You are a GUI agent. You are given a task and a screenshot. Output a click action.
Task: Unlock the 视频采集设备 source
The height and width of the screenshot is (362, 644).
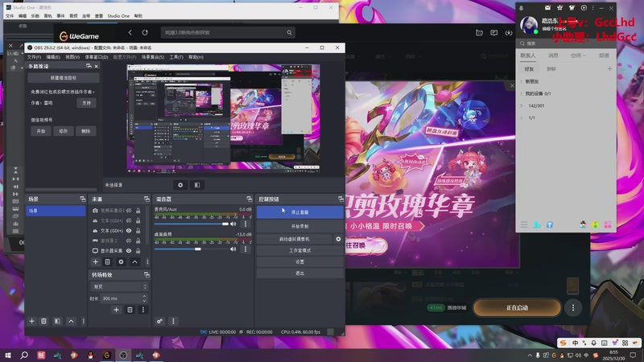(138, 211)
